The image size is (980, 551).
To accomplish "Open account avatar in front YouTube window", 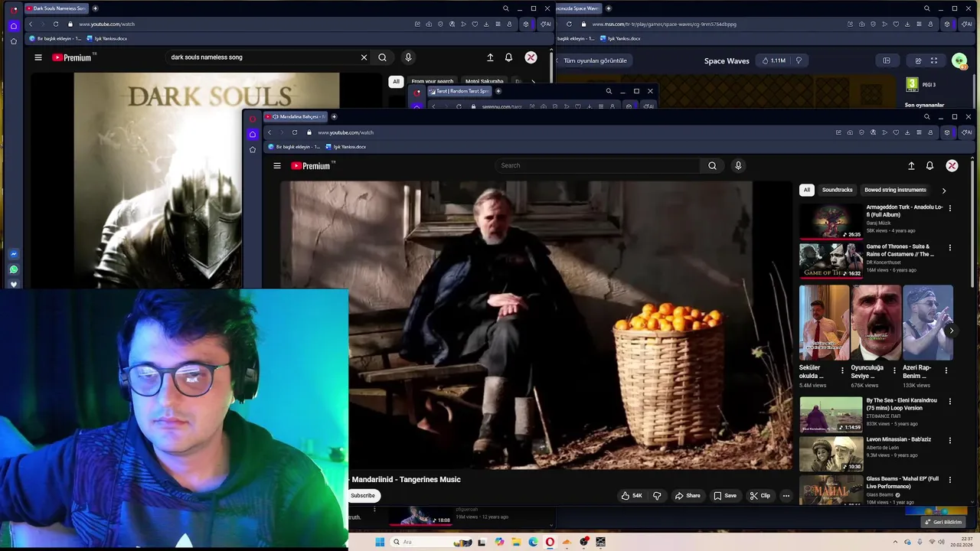I will pos(952,165).
